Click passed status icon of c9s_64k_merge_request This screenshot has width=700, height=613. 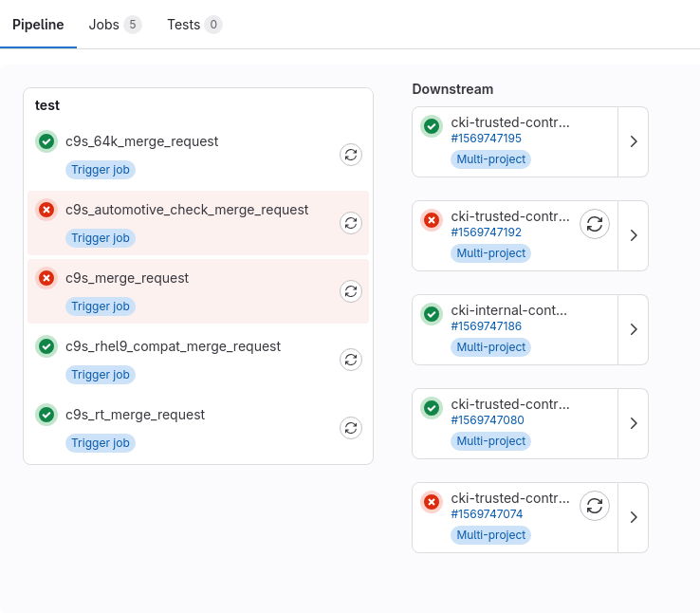coord(46,141)
